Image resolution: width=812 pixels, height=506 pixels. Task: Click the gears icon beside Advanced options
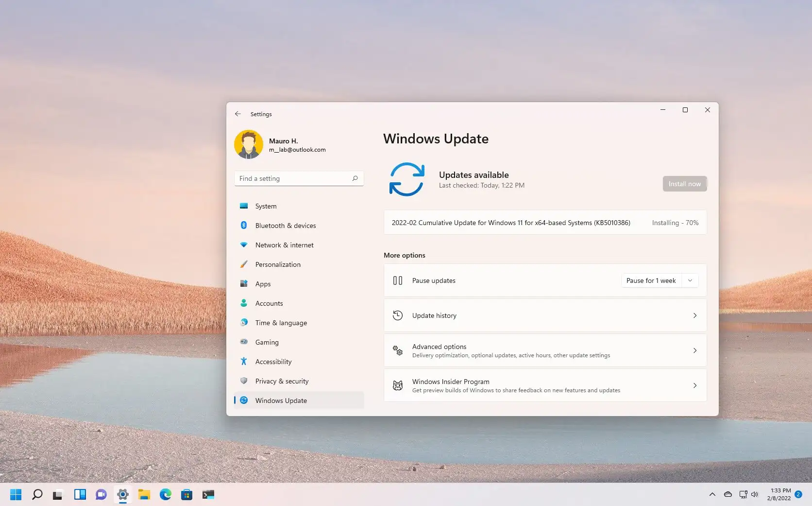[398, 350]
